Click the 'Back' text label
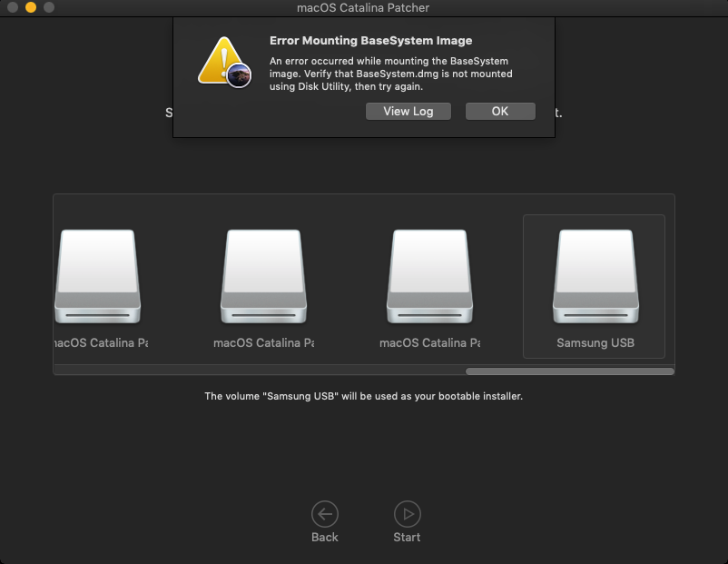The height and width of the screenshot is (564, 728). (325, 537)
